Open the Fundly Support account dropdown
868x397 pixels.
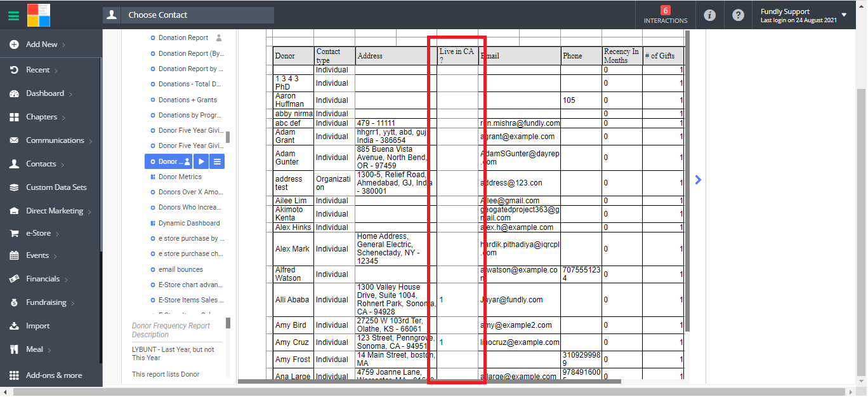click(x=804, y=15)
